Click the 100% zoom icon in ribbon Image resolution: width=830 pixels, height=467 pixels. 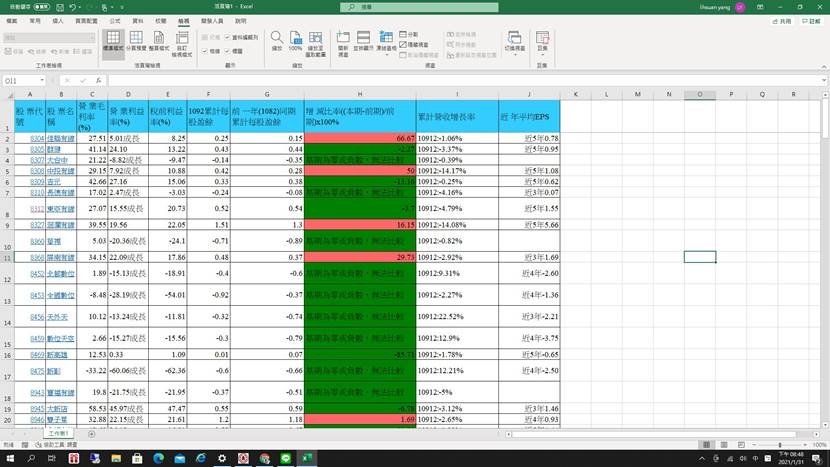click(295, 40)
